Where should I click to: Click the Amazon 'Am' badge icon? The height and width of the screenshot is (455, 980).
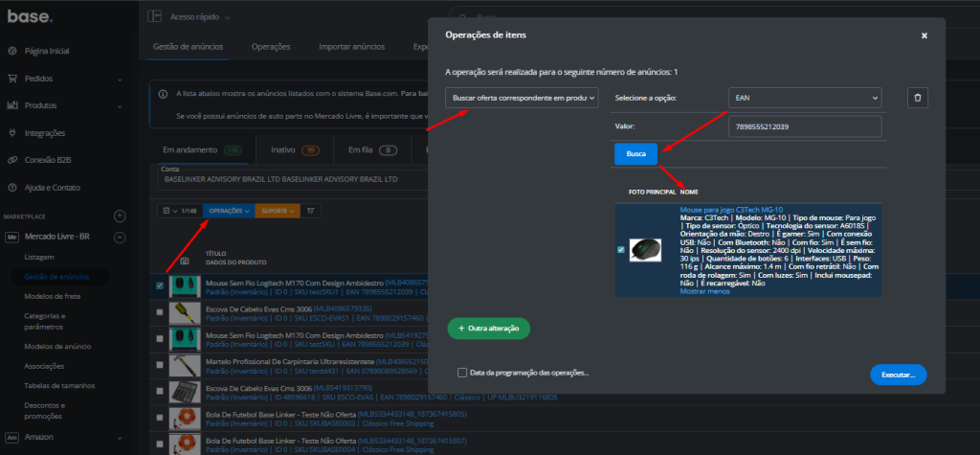(x=11, y=436)
